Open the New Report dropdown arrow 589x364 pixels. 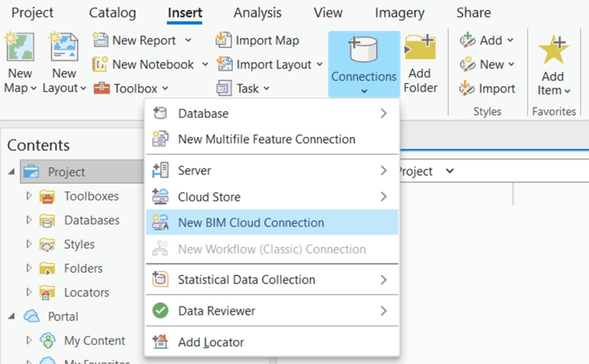(x=188, y=40)
